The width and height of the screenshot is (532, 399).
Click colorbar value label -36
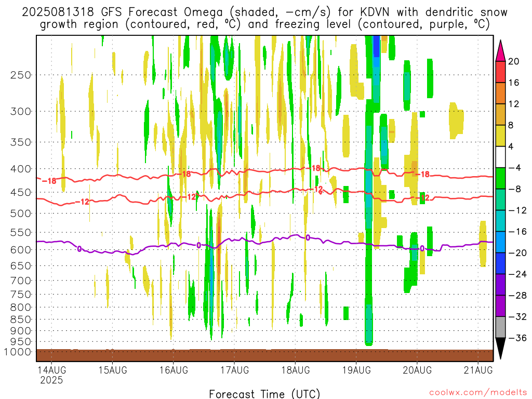[x=517, y=338]
